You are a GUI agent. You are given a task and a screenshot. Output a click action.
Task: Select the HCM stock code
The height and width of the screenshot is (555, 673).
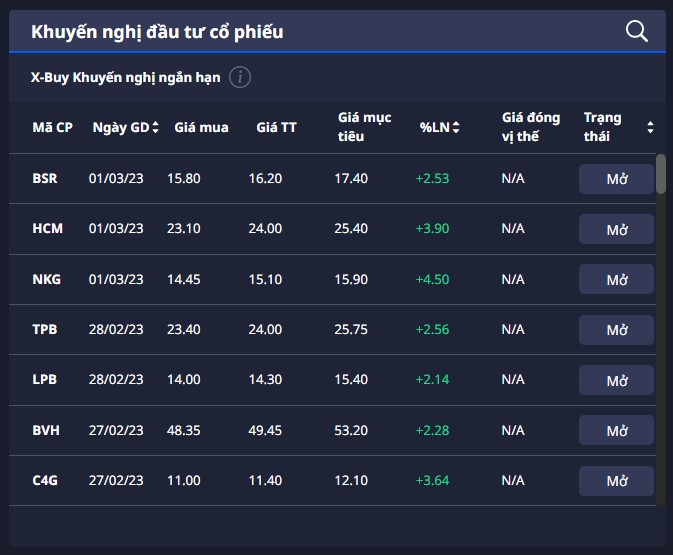point(47,228)
